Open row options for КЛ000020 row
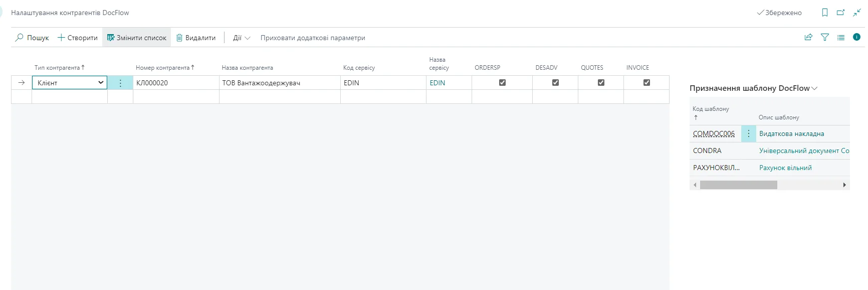 [x=120, y=83]
